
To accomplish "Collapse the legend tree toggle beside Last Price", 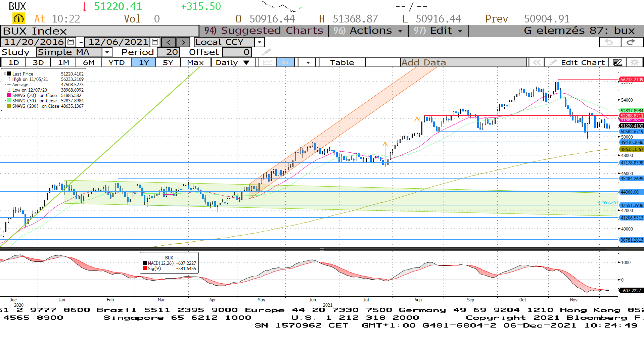I will pos(5,73).
